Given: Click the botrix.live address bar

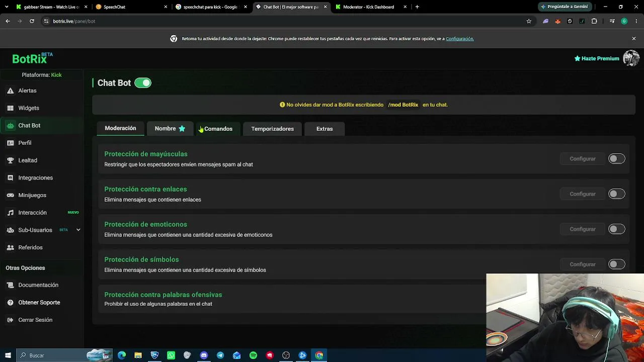Looking at the screenshot, I should click(x=282, y=21).
